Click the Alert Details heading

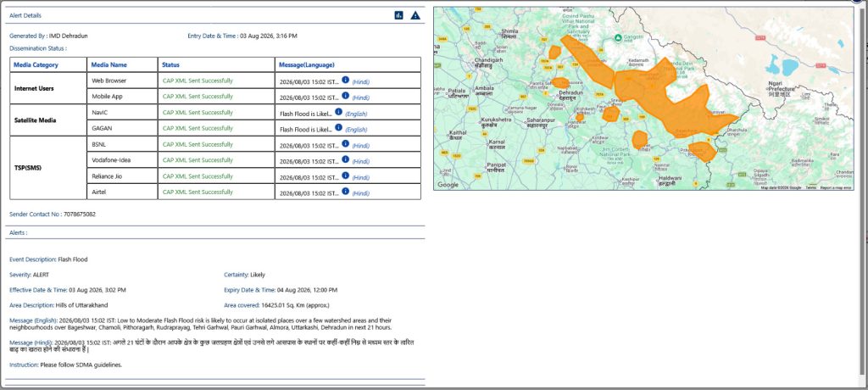[x=25, y=15]
